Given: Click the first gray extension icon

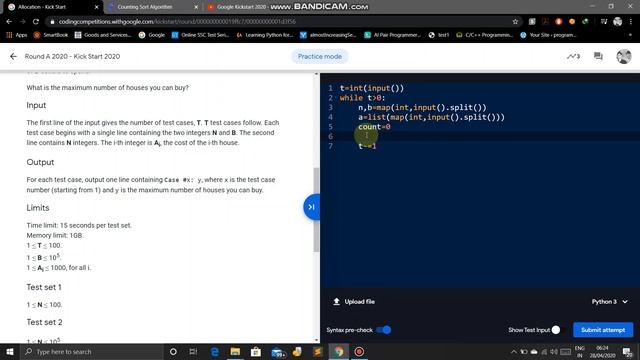Looking at the screenshot, I should (x=532, y=22).
